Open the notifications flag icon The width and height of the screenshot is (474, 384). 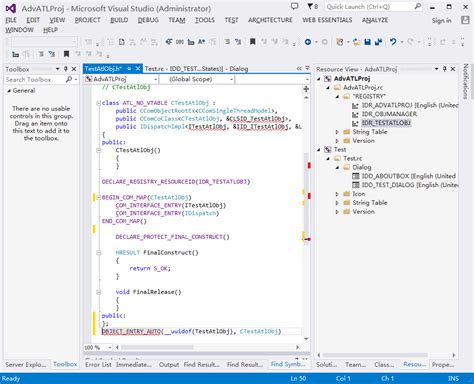tap(312, 6)
